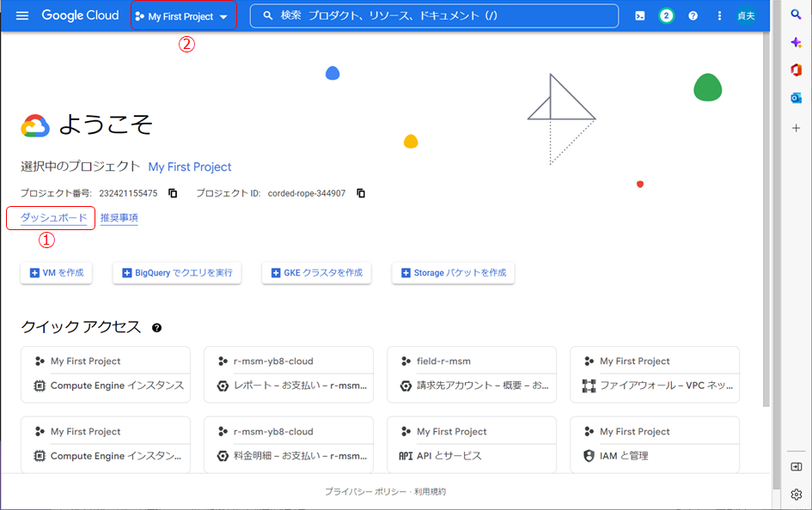This screenshot has height=510, width=812.
Task: Copy the project number to clipboard
Action: pyautogui.click(x=173, y=193)
